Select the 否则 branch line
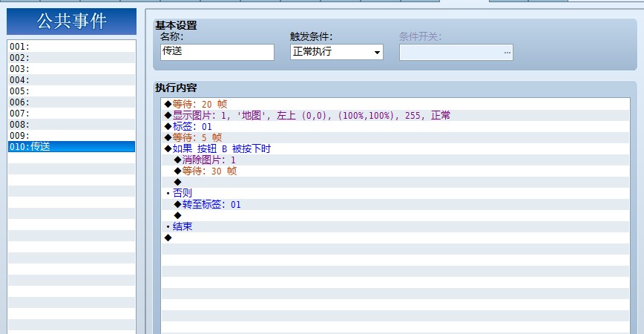Image resolution: width=644 pixels, height=334 pixels. 395,193
